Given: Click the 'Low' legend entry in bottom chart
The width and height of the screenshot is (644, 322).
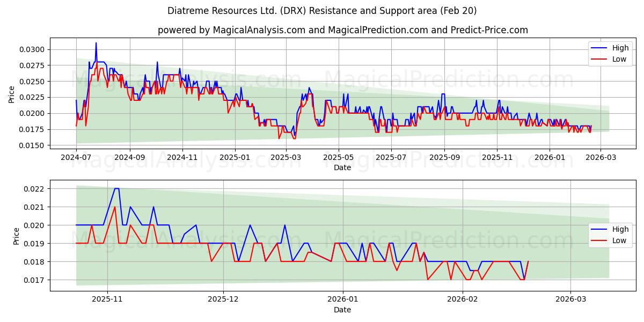Looking at the screenshot, I should pyautogui.click(x=619, y=240).
